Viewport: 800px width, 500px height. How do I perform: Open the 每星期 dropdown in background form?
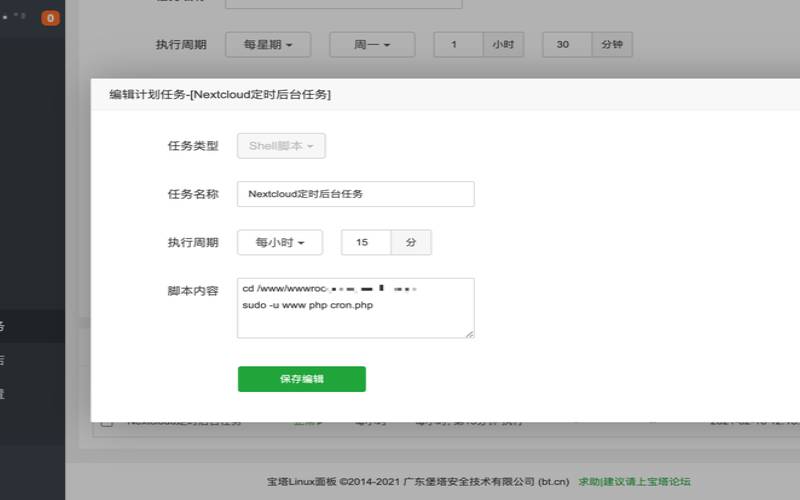268,44
